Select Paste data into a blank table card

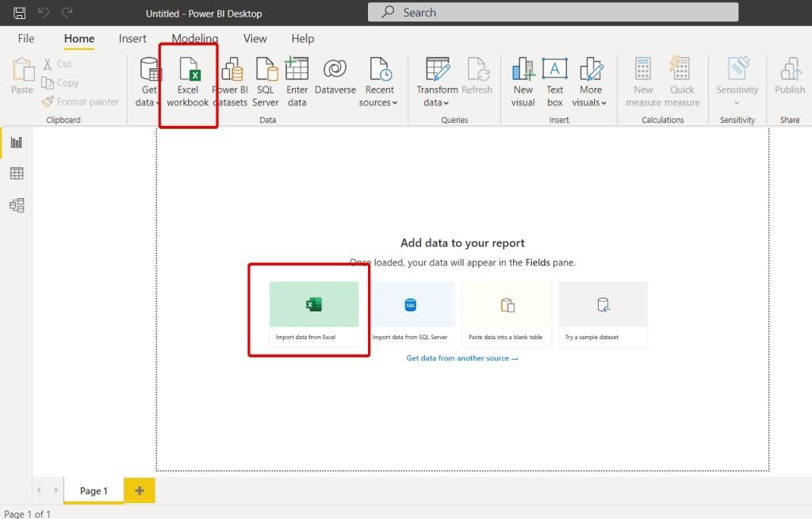click(507, 314)
